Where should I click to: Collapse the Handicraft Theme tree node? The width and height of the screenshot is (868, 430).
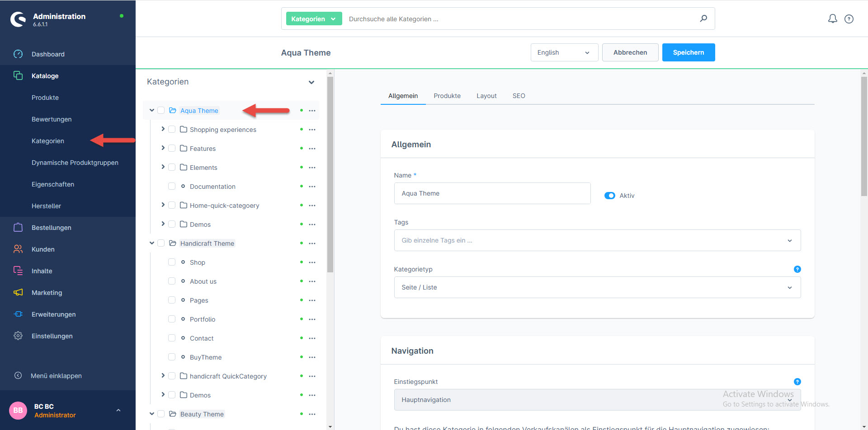(152, 243)
